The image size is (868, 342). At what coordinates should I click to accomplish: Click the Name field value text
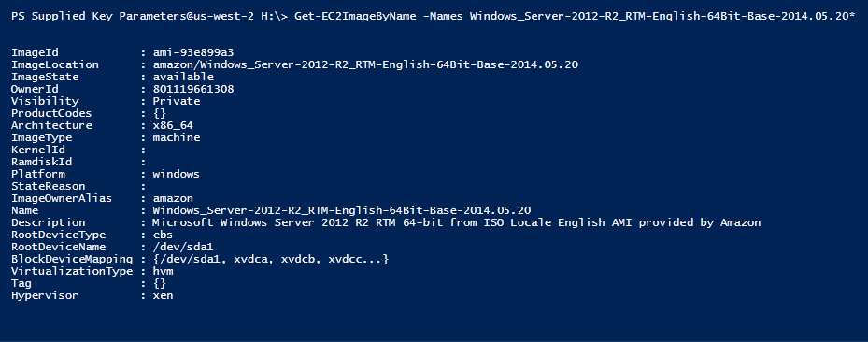[x=342, y=210]
